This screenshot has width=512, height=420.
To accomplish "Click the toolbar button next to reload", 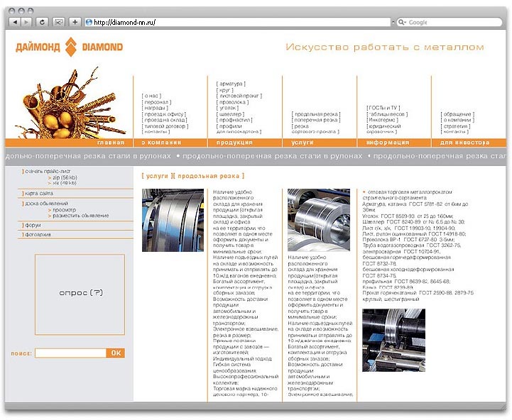I will pos(58,22).
